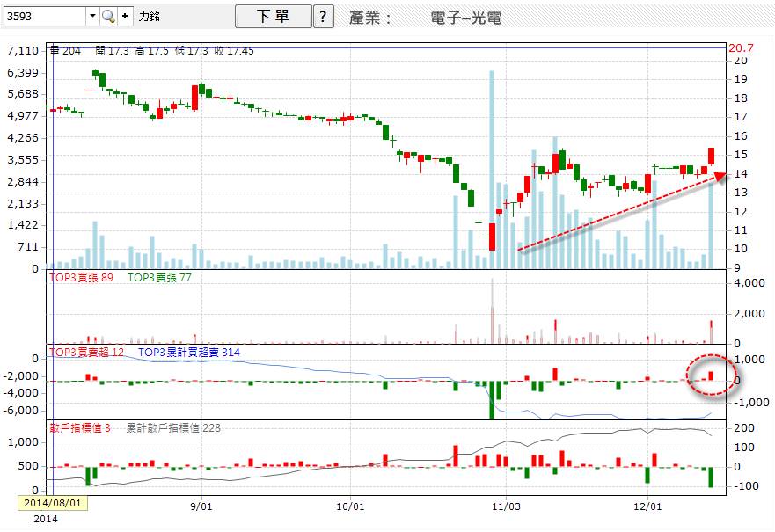Click the 3593 stock code input field
Image resolution: width=775 pixels, height=532 pixels.
[44, 16]
